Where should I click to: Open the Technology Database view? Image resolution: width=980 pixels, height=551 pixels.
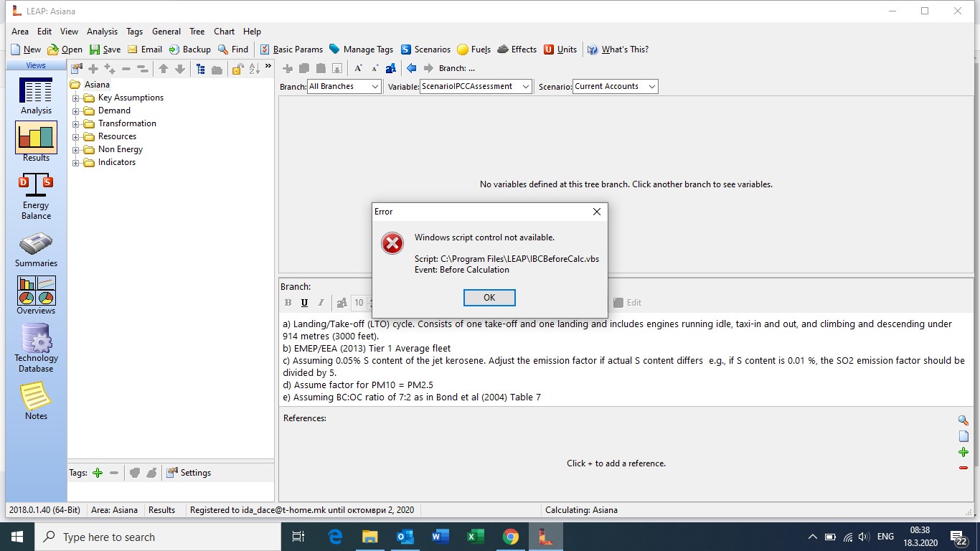36,348
